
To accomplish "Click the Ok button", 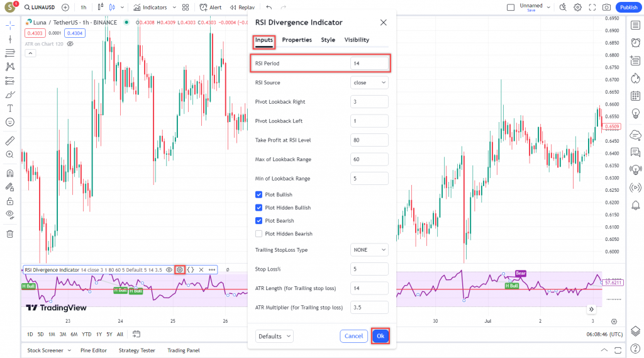I will click(x=380, y=336).
